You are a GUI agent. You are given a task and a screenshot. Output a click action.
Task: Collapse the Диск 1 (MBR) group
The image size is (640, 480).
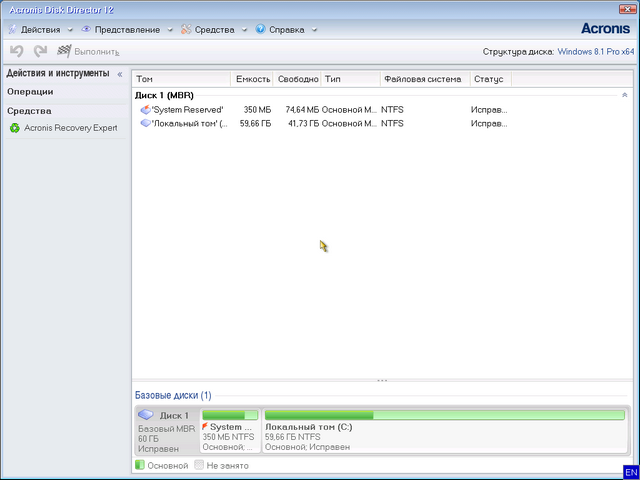click(625, 95)
